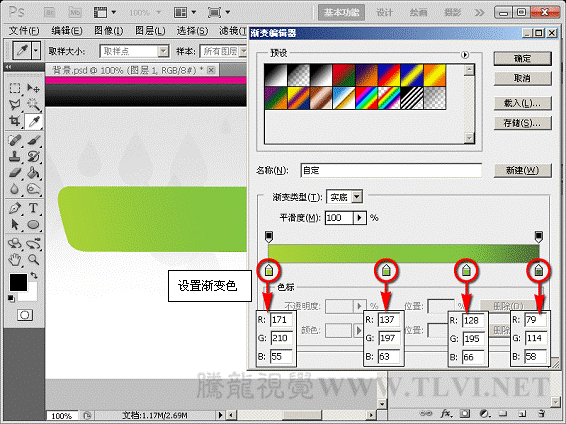Open the 选择(S) menu
This screenshot has height=424, width=566.
[192, 31]
